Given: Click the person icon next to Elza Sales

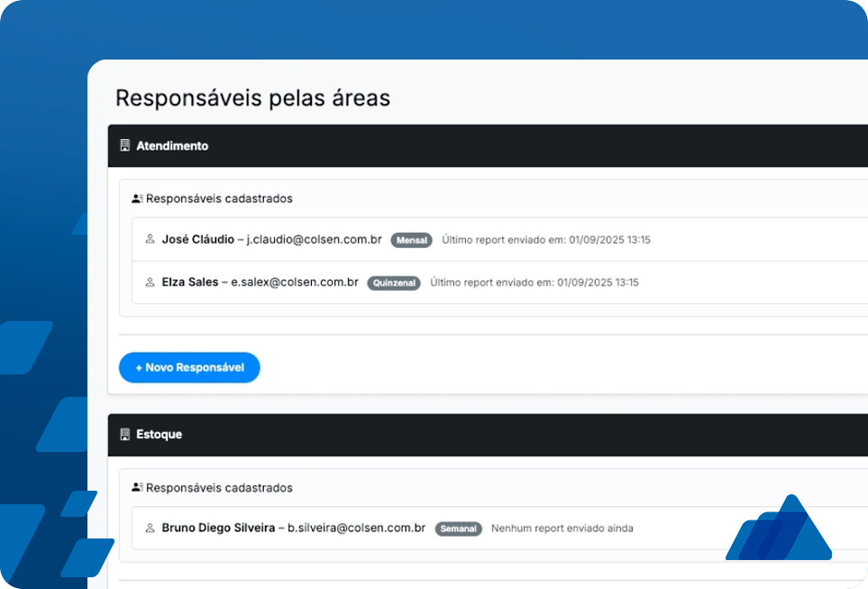Looking at the screenshot, I should click(151, 282).
